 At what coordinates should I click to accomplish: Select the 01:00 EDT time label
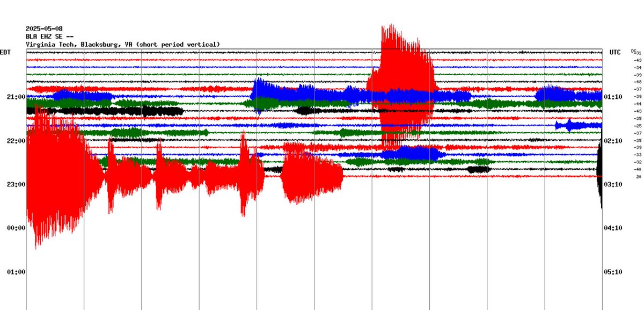[16, 272]
